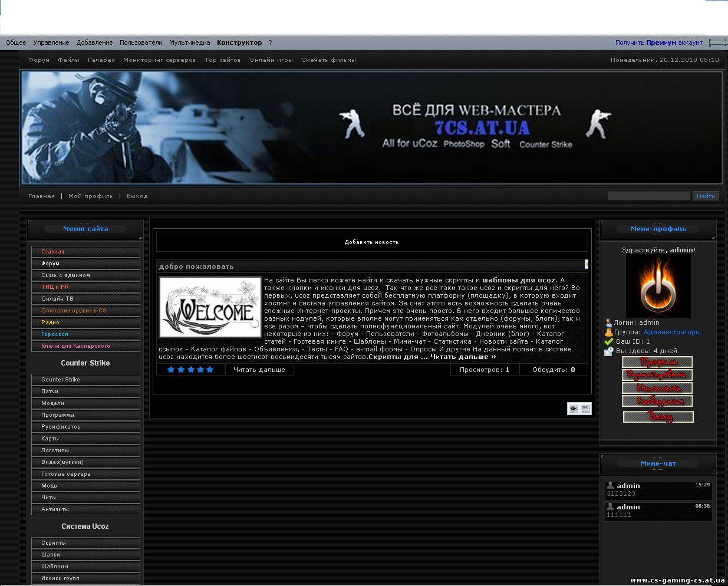Click the orange group icon beside Группа
Viewport: 728px width, 586px height.
[609, 332]
